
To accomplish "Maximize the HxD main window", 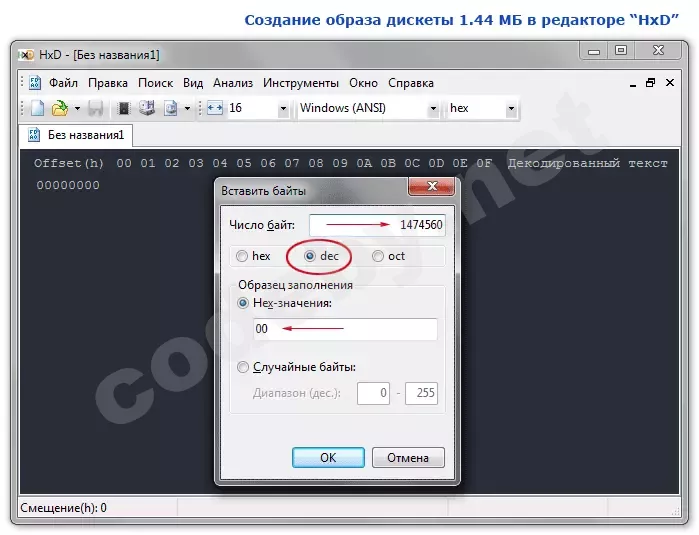I will point(621,50).
